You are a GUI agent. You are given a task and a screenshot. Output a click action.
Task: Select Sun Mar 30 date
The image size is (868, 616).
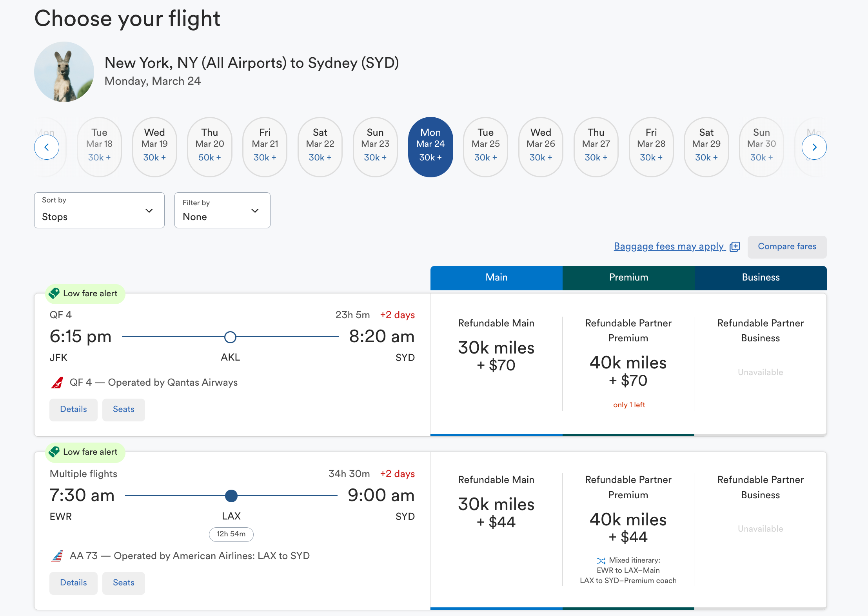click(x=761, y=147)
